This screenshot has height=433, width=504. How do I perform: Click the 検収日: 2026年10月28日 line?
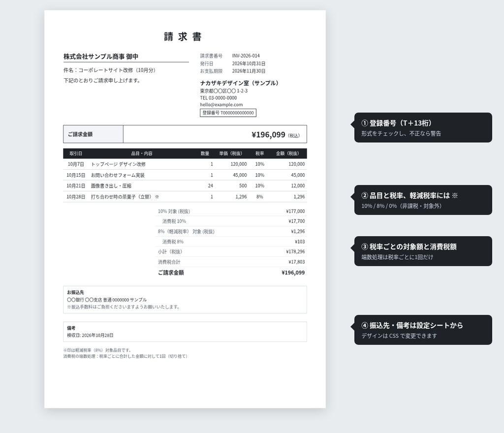pos(90,335)
